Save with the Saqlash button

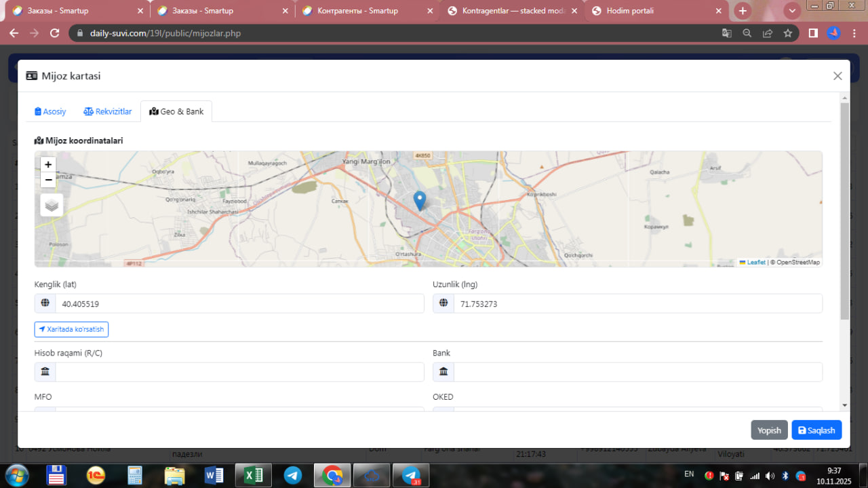[x=816, y=430]
